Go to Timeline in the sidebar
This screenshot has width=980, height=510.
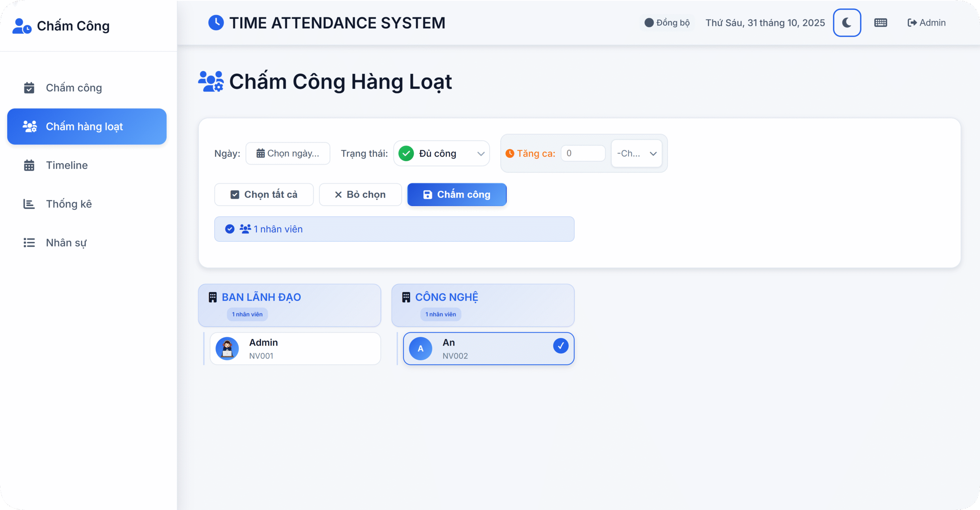click(67, 166)
